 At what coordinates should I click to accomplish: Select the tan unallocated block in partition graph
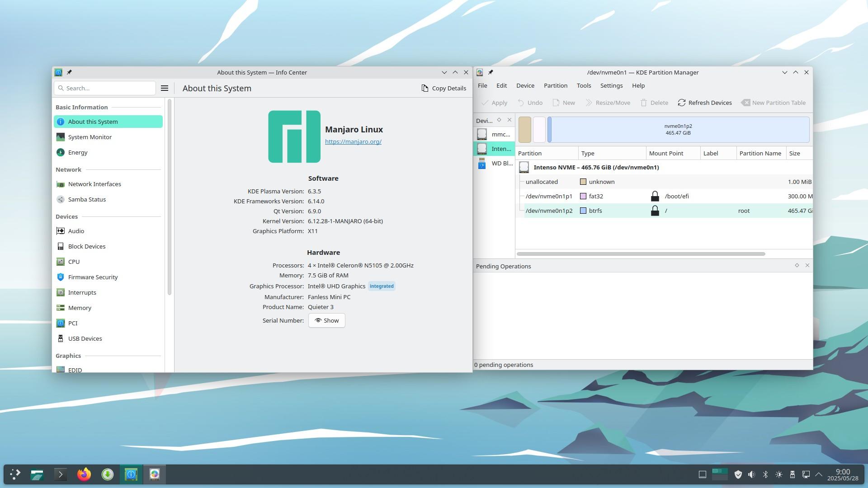(x=524, y=130)
